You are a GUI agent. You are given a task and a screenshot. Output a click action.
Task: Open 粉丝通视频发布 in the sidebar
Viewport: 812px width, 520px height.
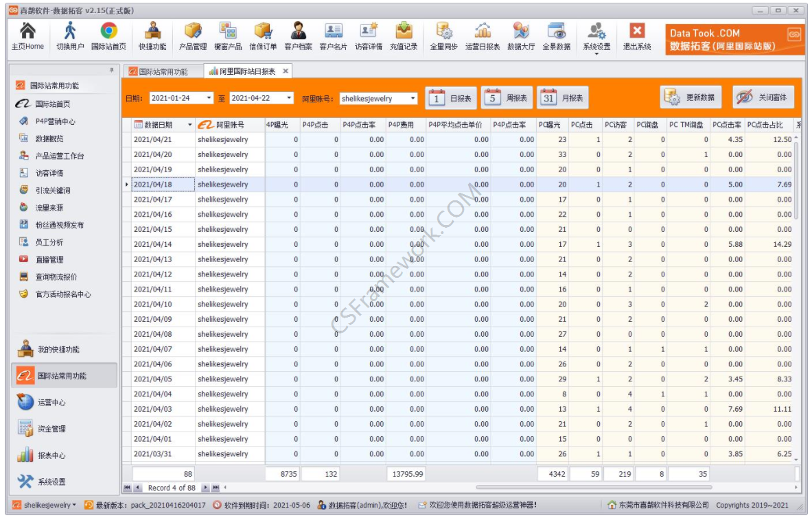pos(51,224)
